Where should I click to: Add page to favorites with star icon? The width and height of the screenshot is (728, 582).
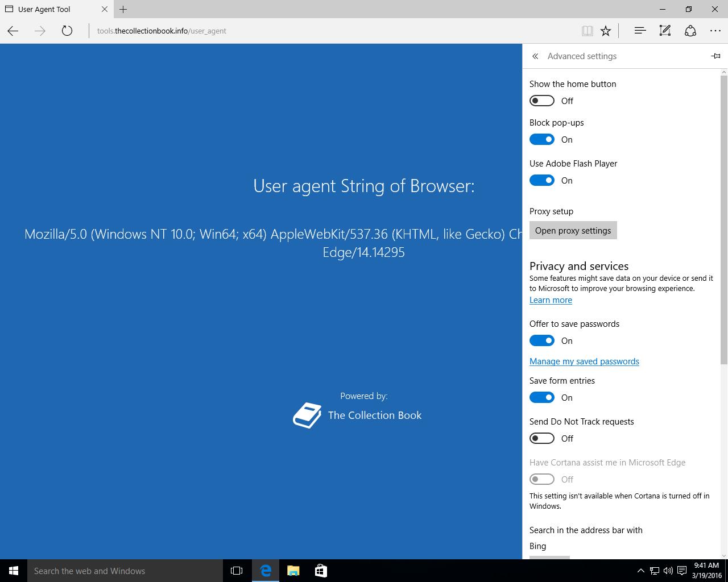(606, 31)
